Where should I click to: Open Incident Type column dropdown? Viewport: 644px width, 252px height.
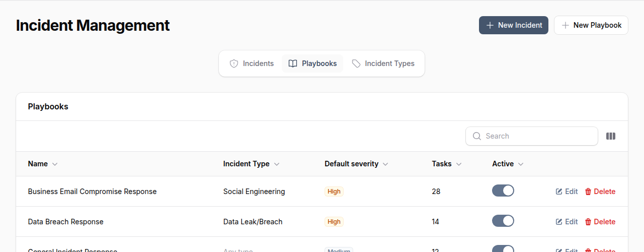(x=277, y=164)
